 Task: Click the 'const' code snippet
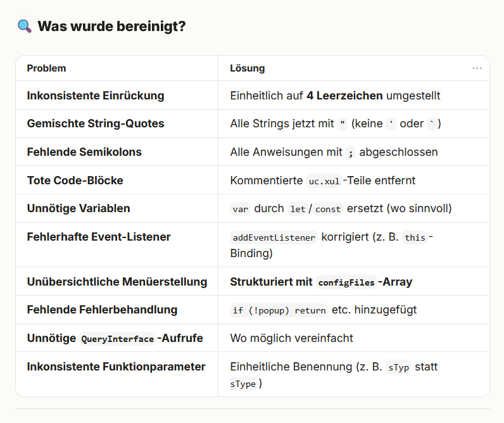pyautogui.click(x=328, y=209)
